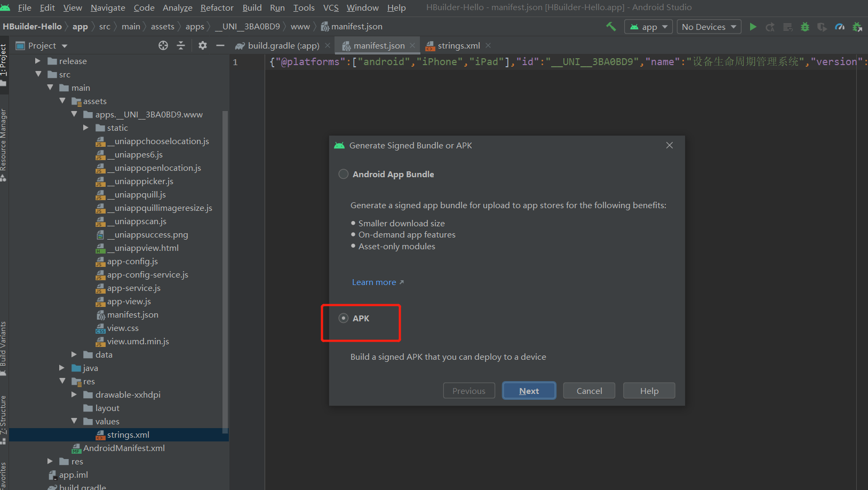Image resolution: width=868 pixels, height=490 pixels.
Task: Open the VCS menu
Action: 331,7
